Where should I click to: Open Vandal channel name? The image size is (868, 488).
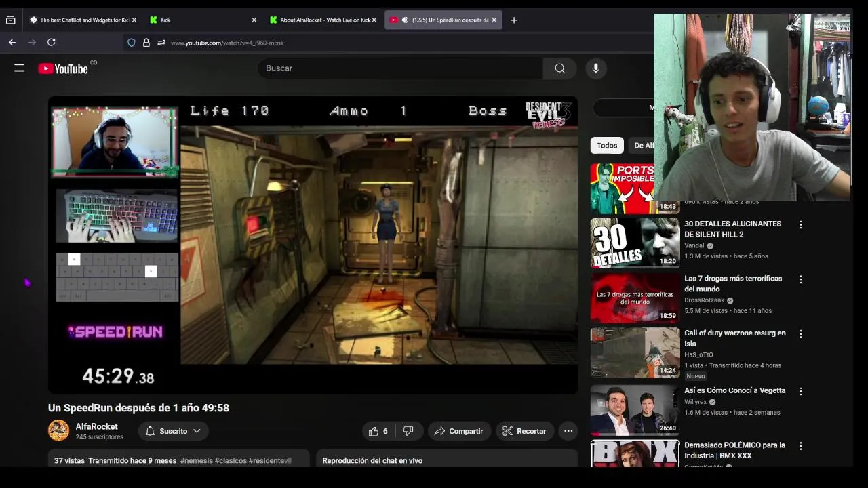(x=694, y=245)
